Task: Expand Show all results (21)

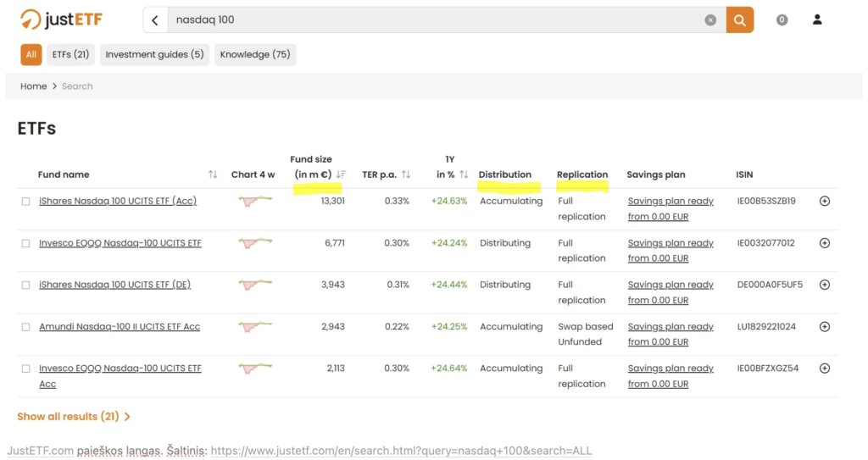Action: [74, 416]
